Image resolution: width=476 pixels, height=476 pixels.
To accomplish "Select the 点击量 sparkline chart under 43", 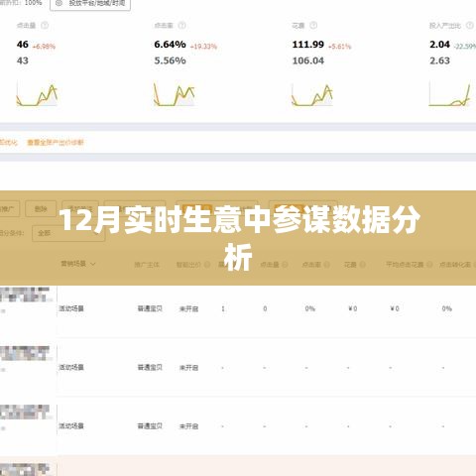I will click(x=37, y=95).
